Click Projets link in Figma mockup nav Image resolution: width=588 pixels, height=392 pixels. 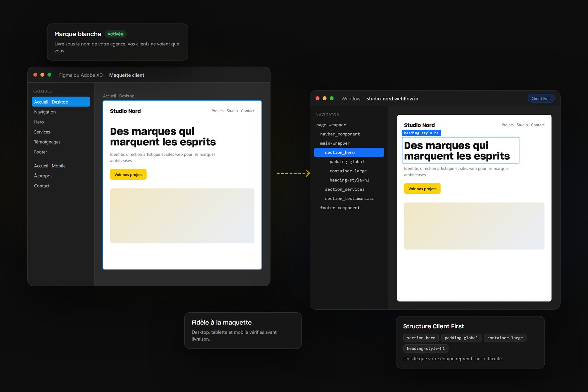tap(218, 111)
